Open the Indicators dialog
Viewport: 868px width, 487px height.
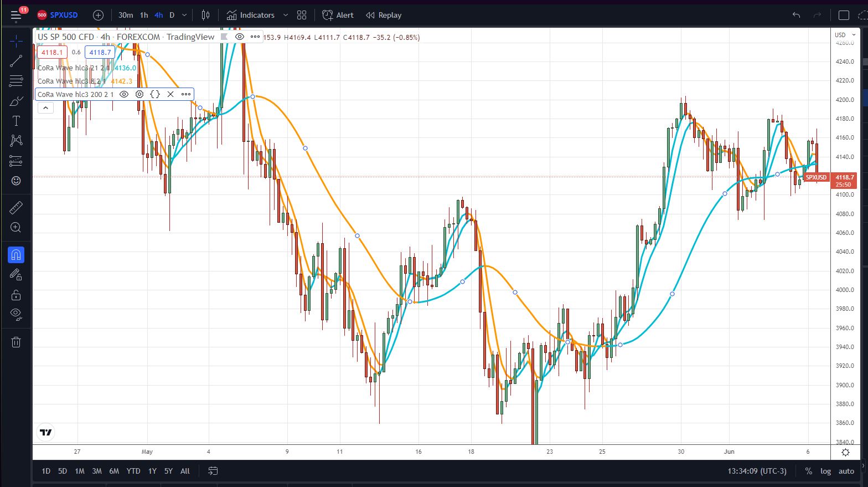(251, 15)
